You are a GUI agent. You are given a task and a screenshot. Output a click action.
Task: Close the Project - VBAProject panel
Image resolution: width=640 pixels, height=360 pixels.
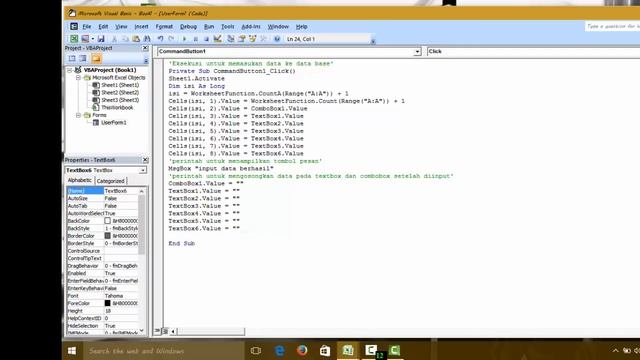(x=145, y=48)
